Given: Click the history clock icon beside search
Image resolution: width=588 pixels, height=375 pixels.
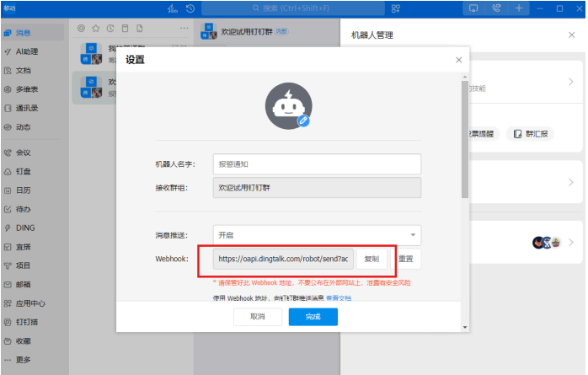Looking at the screenshot, I should [x=190, y=8].
